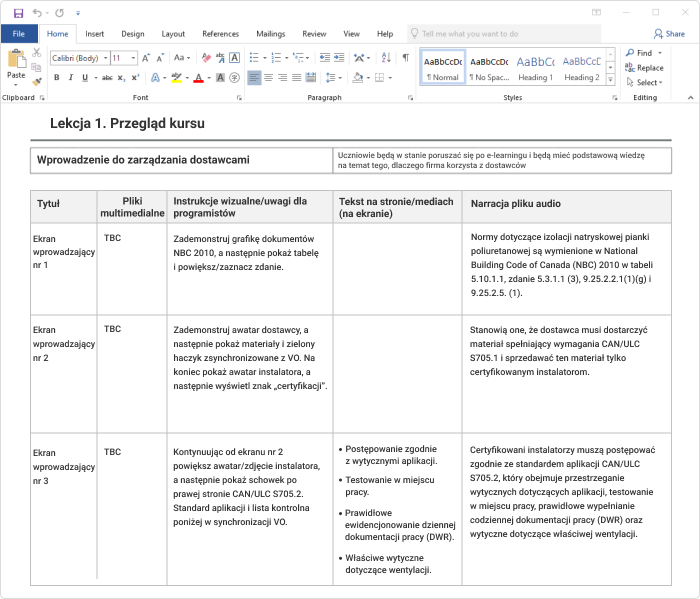Screen dimensions: 700x599
Task: Apply a character border with the boxed A
Action: coord(234,58)
